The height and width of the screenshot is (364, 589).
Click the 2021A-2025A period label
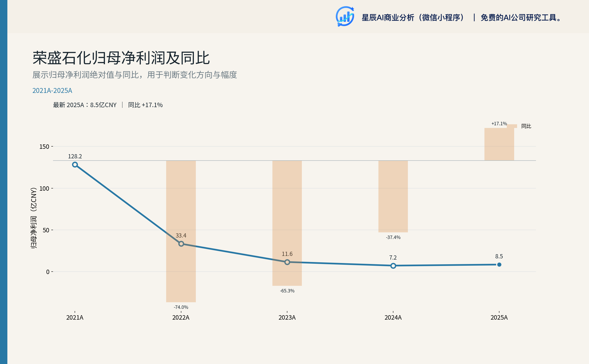click(x=52, y=91)
